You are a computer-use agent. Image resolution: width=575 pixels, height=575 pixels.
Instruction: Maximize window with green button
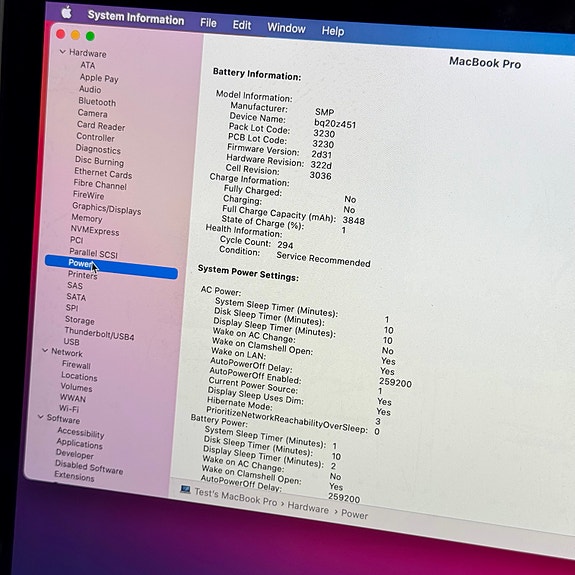[90, 36]
